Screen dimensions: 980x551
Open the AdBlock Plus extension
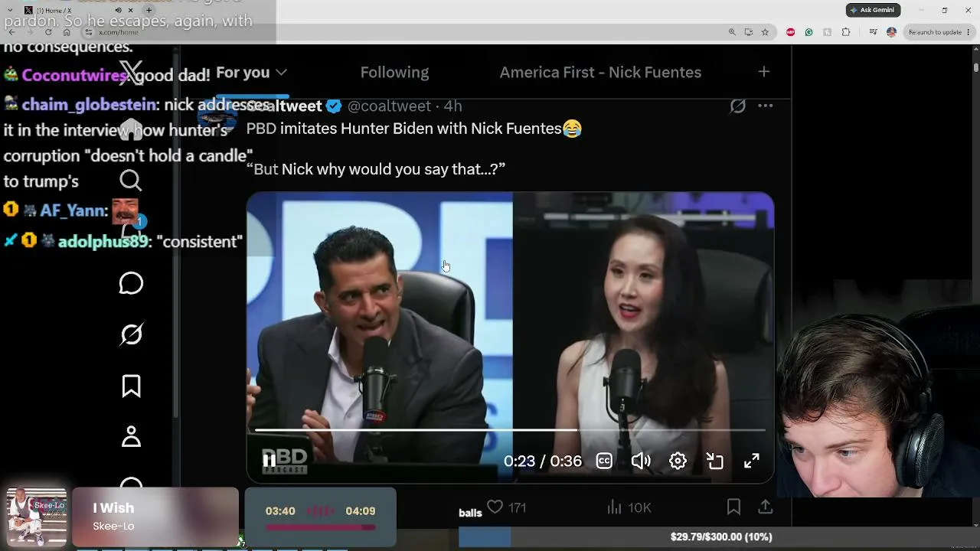click(x=790, y=32)
